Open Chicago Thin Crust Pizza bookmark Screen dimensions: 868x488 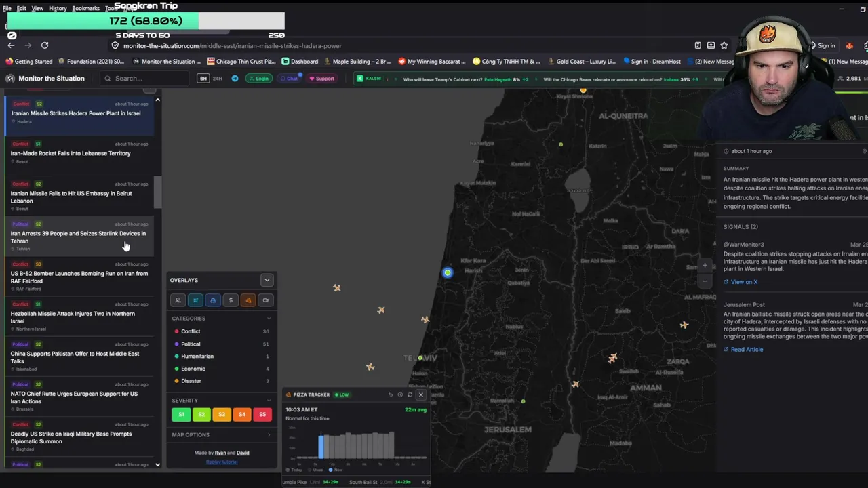[241, 62]
